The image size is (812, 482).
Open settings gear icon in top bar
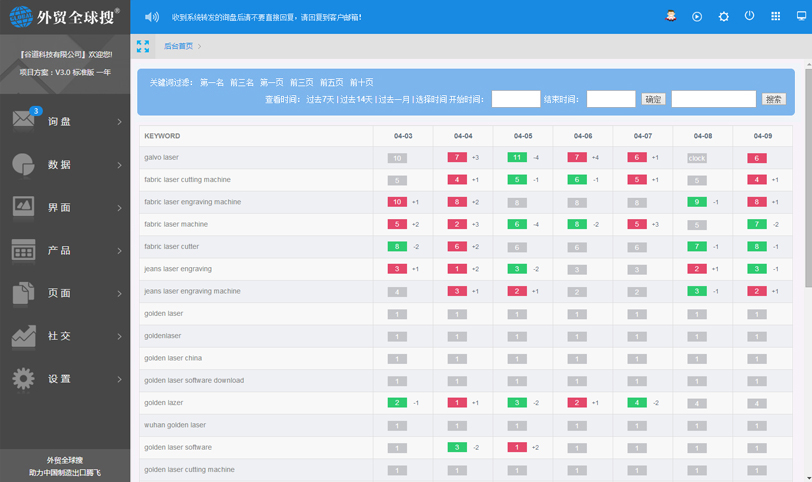click(x=723, y=17)
